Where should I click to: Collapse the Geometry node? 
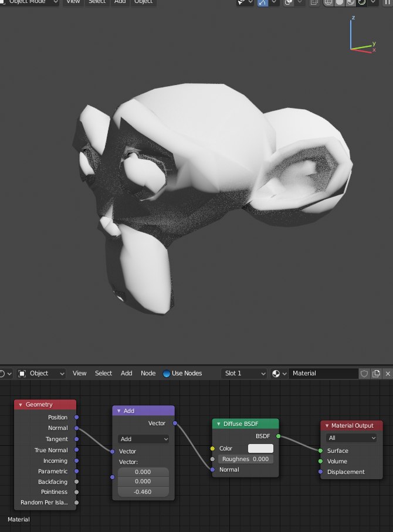21,405
